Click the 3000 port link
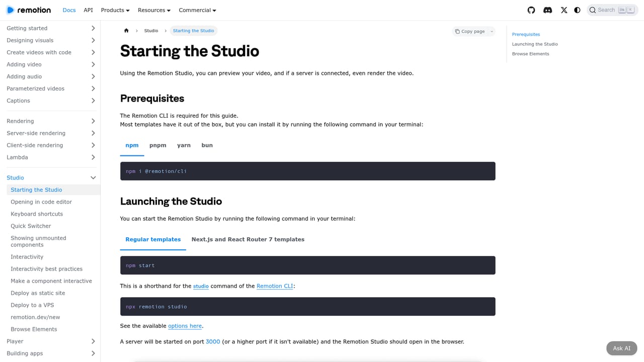Viewport: 644px width, 362px height. pos(213,341)
